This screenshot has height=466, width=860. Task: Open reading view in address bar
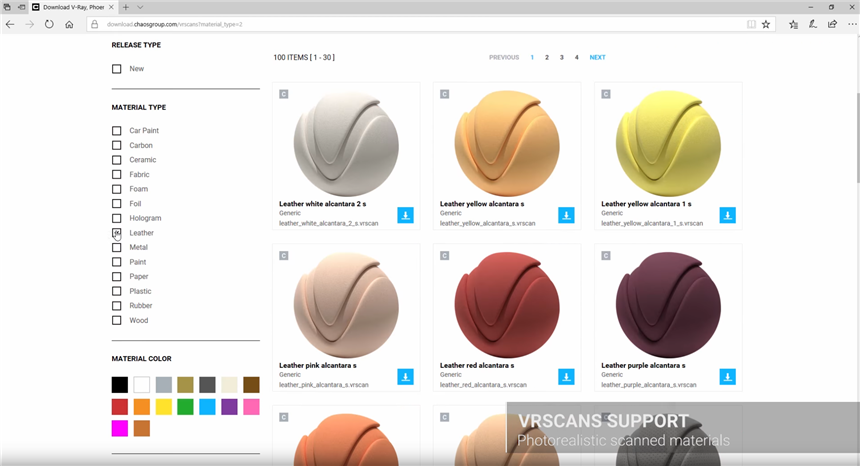(751, 24)
